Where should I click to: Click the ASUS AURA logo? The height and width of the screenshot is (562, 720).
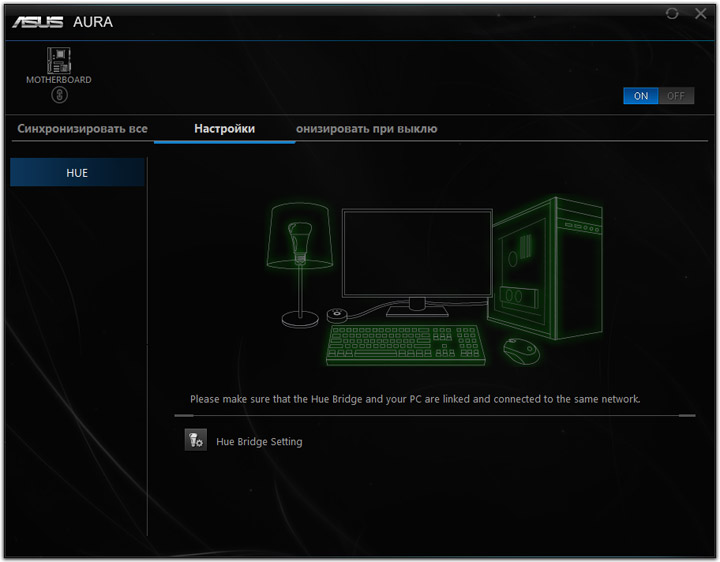(62, 22)
